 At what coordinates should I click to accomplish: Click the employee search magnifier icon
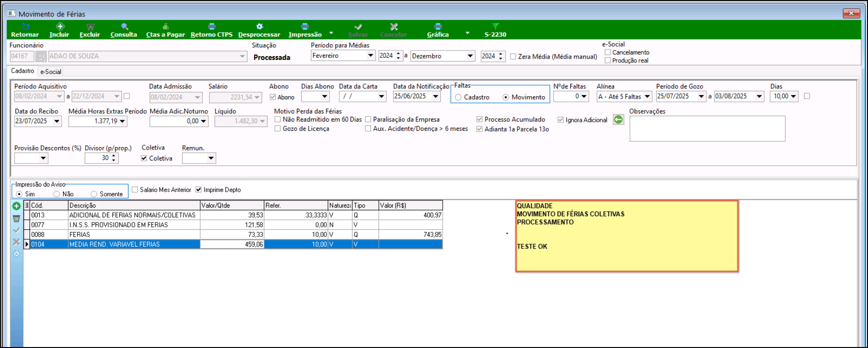[x=41, y=57]
